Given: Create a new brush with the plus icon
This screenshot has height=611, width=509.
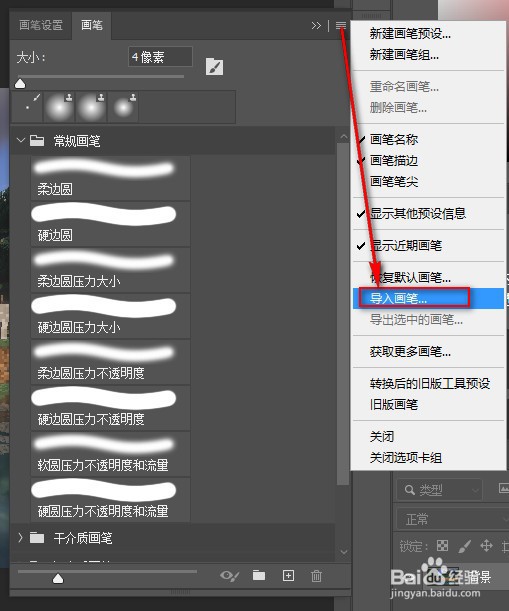Looking at the screenshot, I should pos(288,576).
